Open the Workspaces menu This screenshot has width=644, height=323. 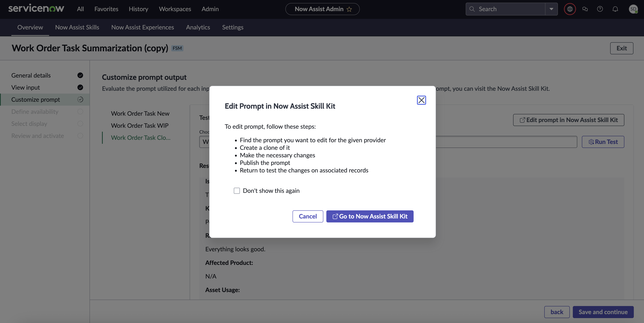(x=175, y=9)
